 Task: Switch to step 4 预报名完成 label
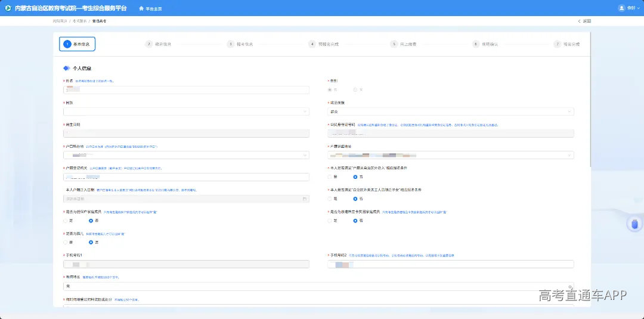[x=329, y=44]
